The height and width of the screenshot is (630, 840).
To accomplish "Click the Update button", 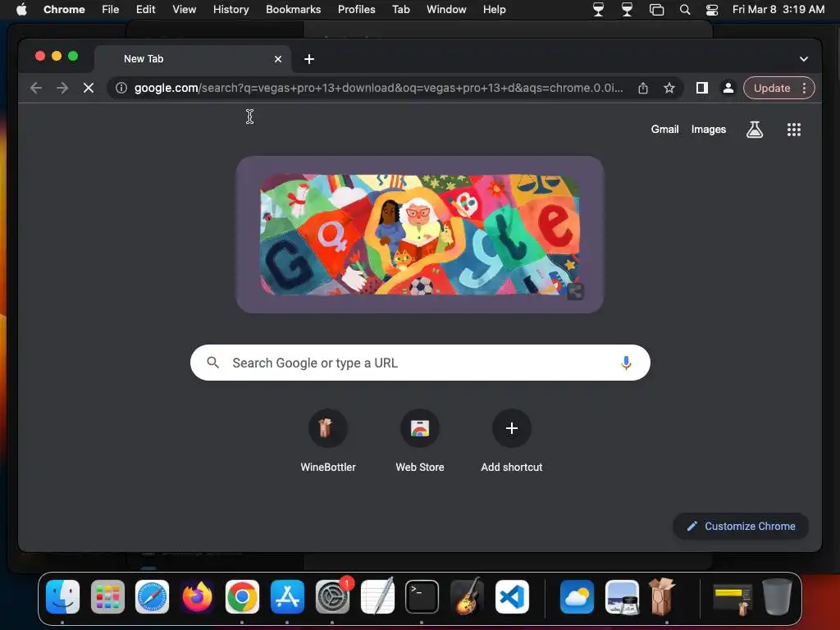I will coord(772,88).
